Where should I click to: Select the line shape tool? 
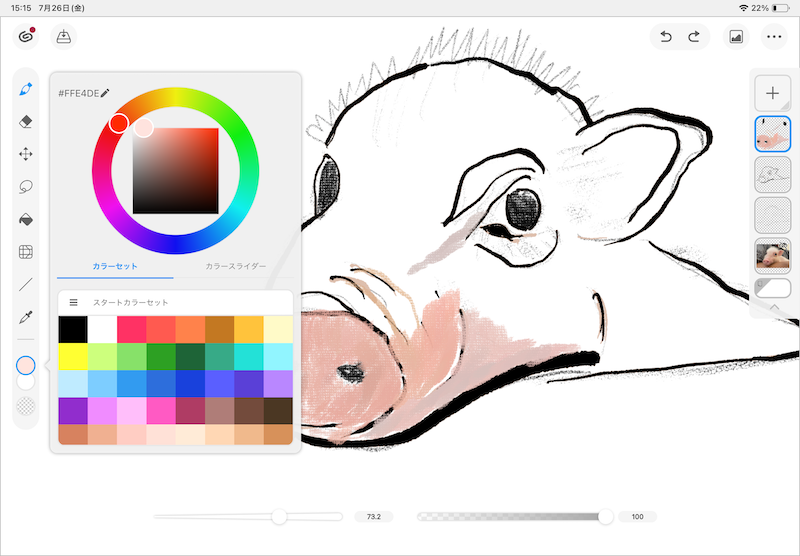point(26,284)
